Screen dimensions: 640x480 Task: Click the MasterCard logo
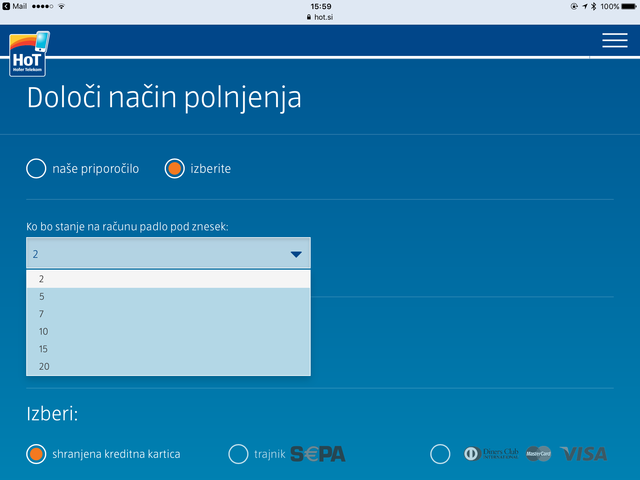(x=538, y=454)
